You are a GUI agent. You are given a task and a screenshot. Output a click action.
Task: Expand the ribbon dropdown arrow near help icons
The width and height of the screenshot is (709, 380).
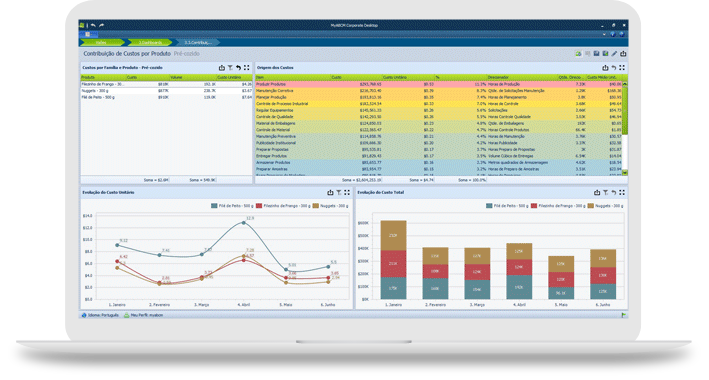605,34
